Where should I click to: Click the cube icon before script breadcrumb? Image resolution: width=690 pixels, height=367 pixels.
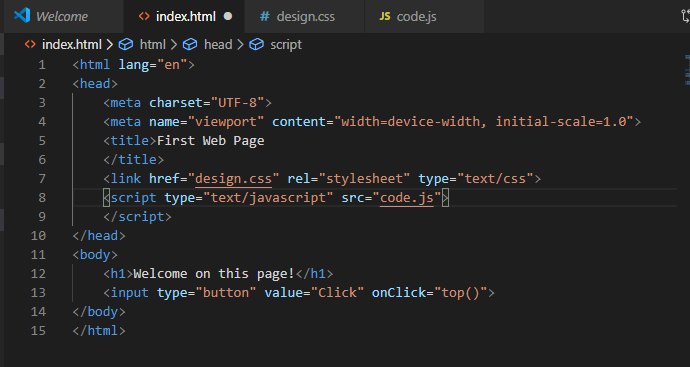coord(257,44)
